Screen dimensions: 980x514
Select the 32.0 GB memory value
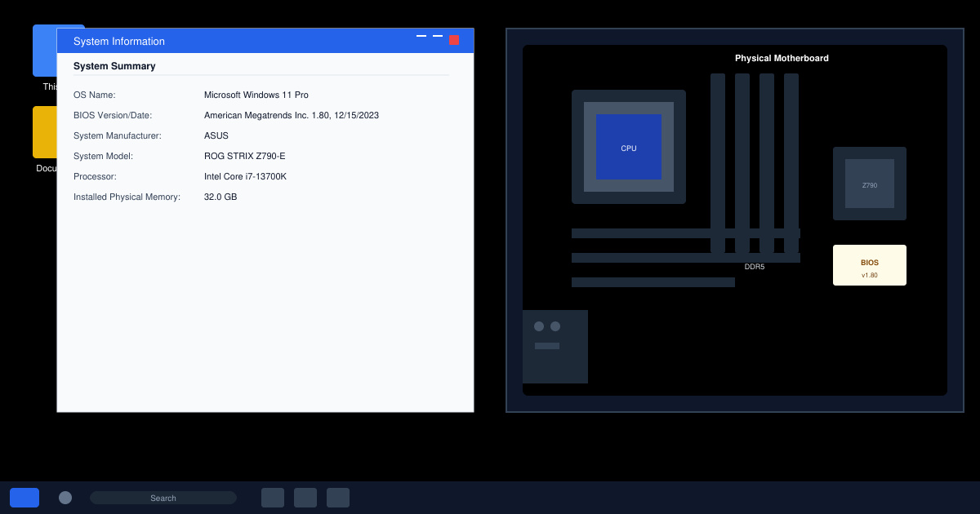tap(220, 197)
